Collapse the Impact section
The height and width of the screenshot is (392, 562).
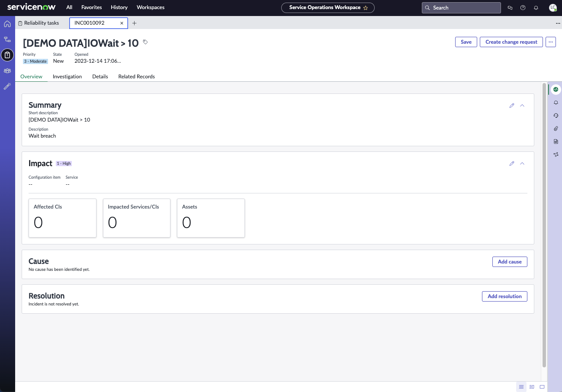tap(522, 164)
